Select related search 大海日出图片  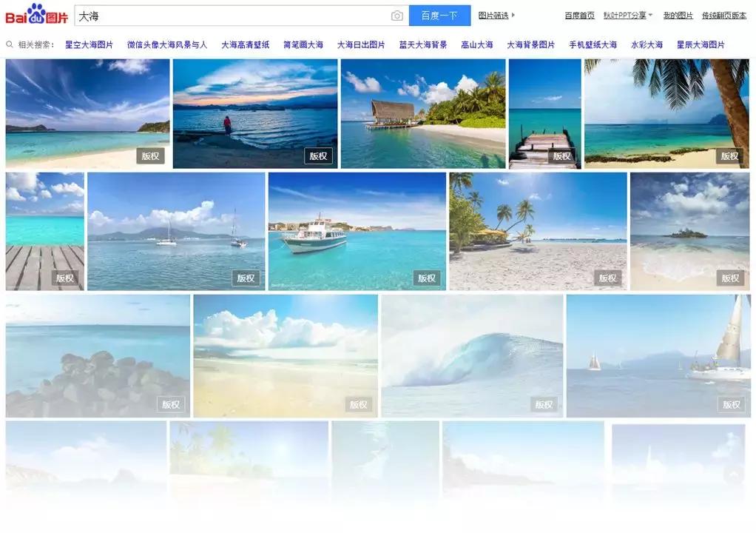click(x=361, y=44)
